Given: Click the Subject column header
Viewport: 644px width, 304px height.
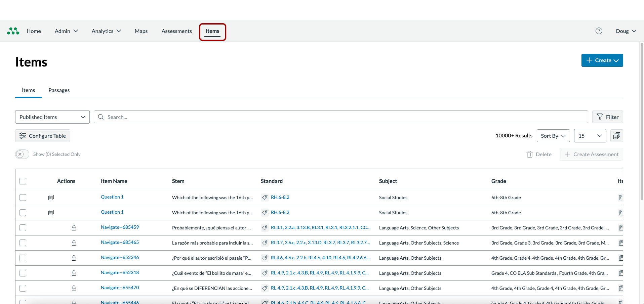Looking at the screenshot, I should point(388,181).
